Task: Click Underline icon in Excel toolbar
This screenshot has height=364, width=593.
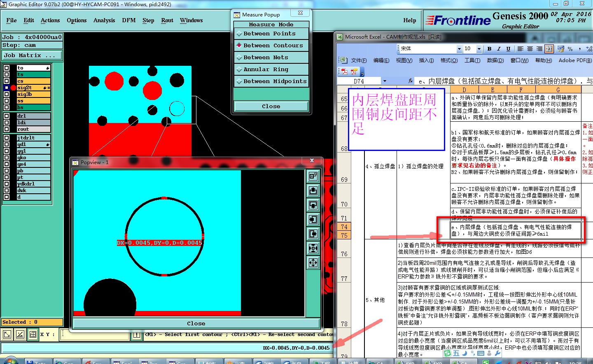Action: pyautogui.click(x=508, y=49)
